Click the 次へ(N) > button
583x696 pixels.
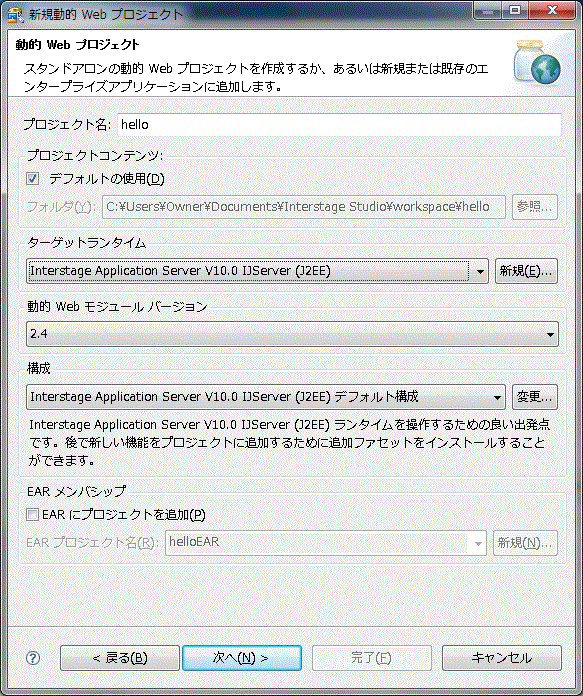242,658
